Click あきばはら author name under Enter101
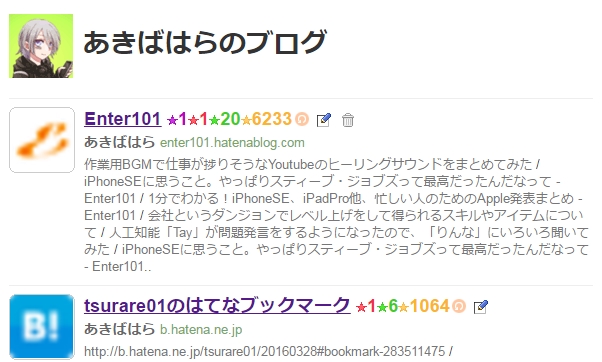This screenshot has height=362, width=602. coord(119,142)
